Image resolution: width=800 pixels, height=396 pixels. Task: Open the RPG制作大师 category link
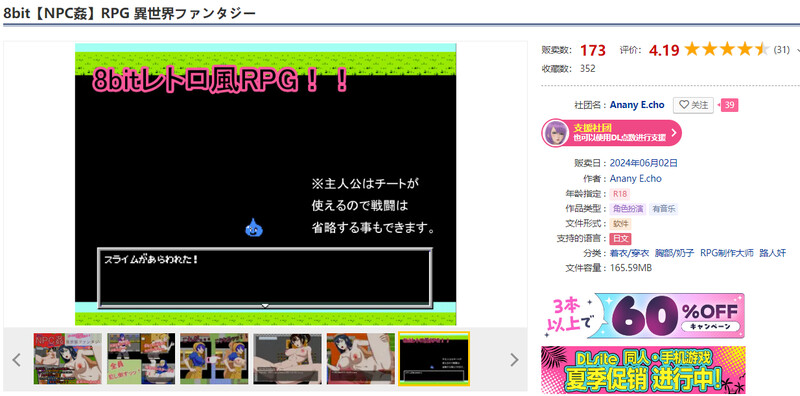(x=727, y=253)
